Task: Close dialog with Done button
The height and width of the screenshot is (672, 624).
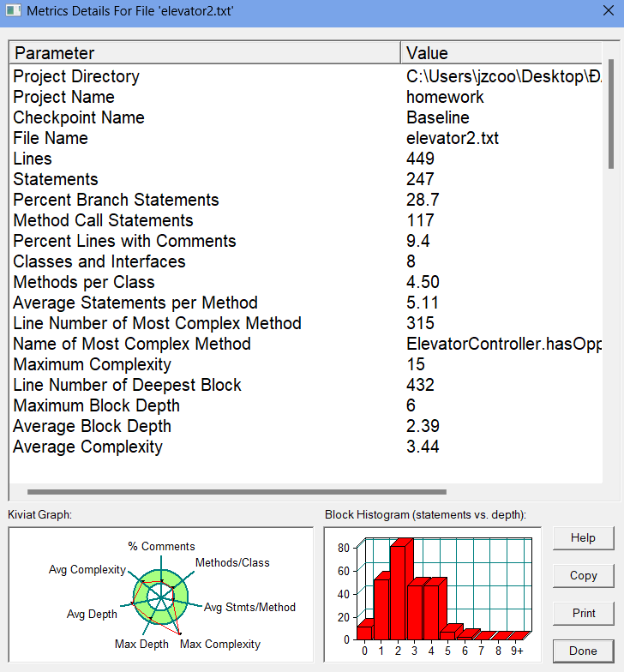Action: pos(583,651)
